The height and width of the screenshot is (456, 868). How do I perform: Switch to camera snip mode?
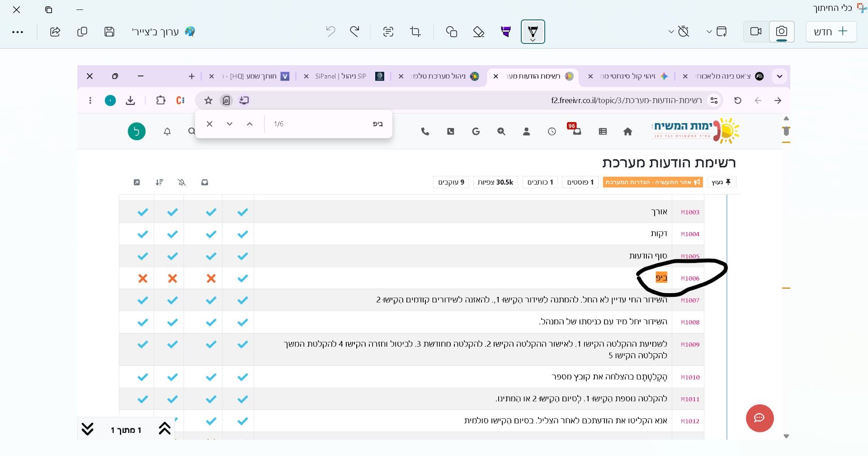pyautogui.click(x=782, y=32)
